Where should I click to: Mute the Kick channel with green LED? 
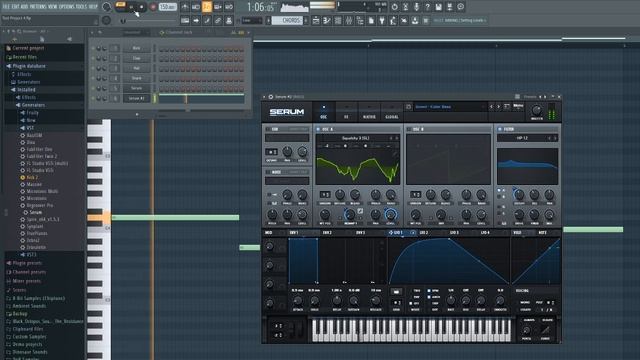click(x=93, y=48)
